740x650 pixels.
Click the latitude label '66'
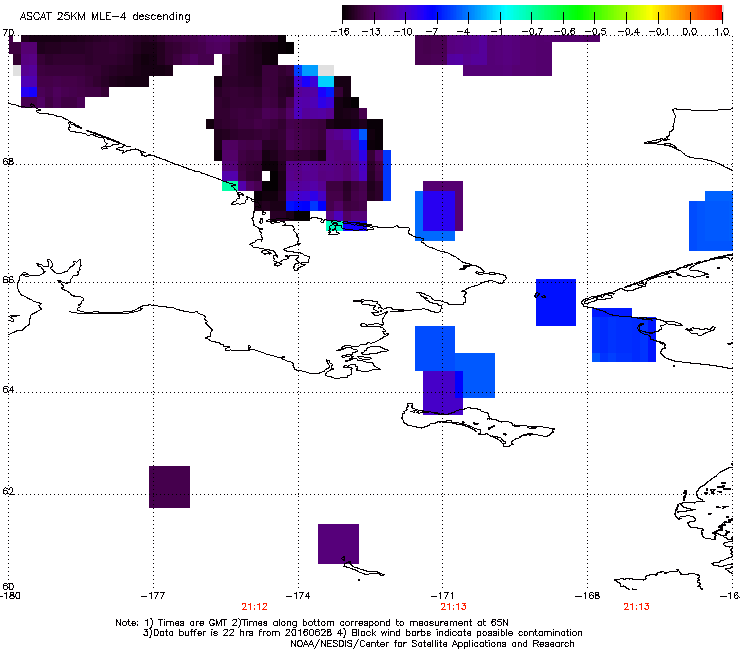click(x=8, y=280)
